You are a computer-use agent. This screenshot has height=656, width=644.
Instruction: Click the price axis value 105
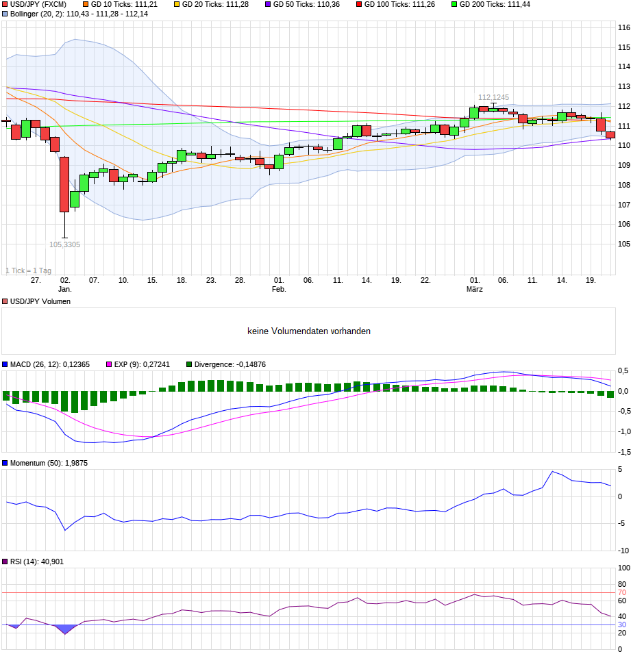coord(624,244)
